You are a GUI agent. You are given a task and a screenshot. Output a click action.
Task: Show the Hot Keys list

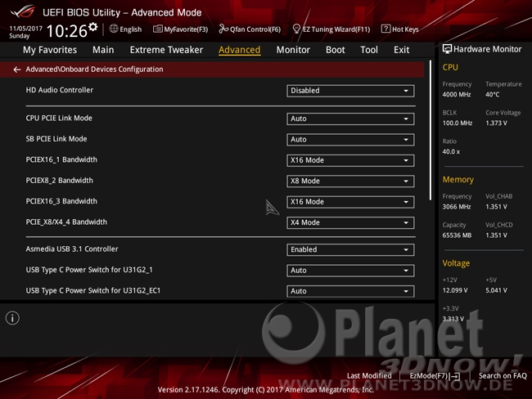(x=400, y=29)
